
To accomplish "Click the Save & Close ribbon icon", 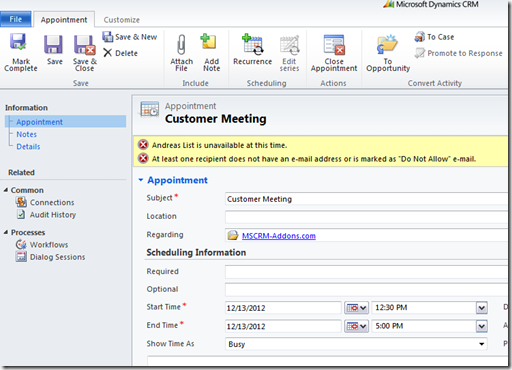I will pos(85,44).
